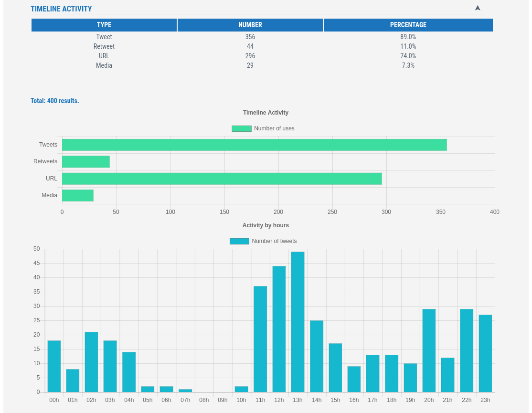This screenshot has height=413, width=532.
Task: Click the Tweets bar in chart
Action: pyautogui.click(x=254, y=145)
